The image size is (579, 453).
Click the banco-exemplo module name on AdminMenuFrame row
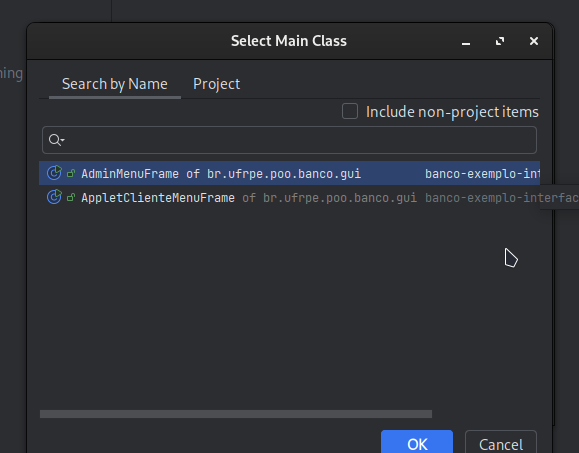tap(482, 174)
